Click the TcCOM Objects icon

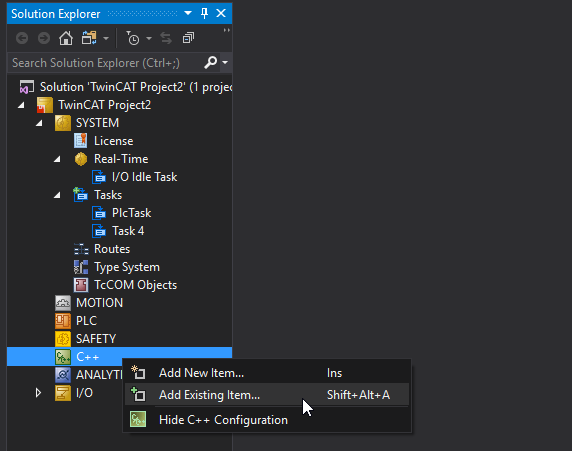[x=81, y=285]
